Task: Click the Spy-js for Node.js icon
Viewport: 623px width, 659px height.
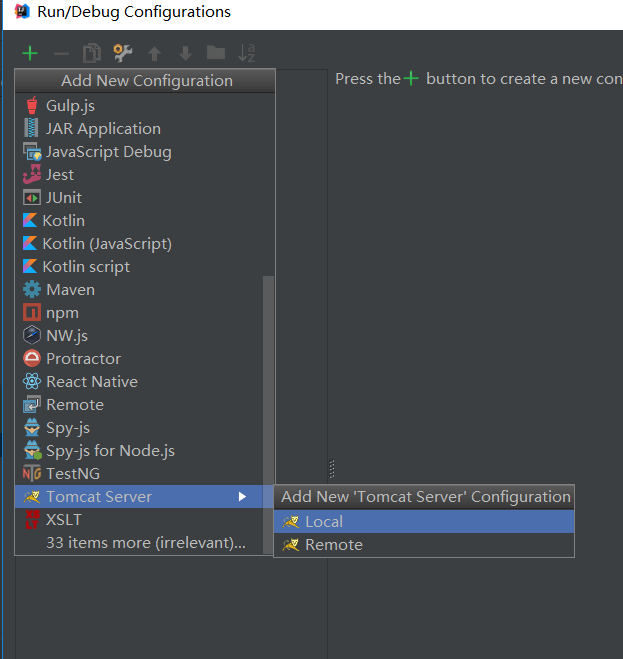Action: pos(32,451)
